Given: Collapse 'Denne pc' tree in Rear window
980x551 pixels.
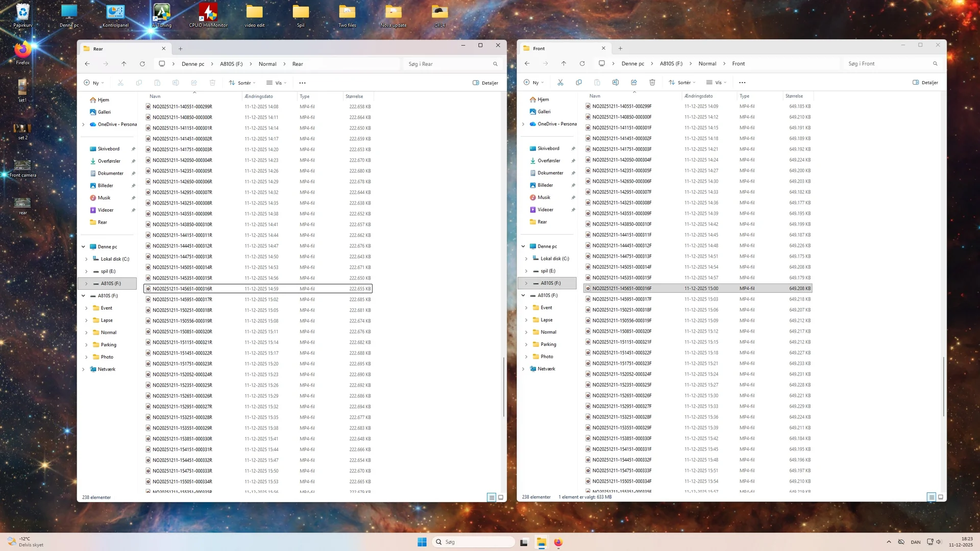Looking at the screenshot, I should pos(83,247).
